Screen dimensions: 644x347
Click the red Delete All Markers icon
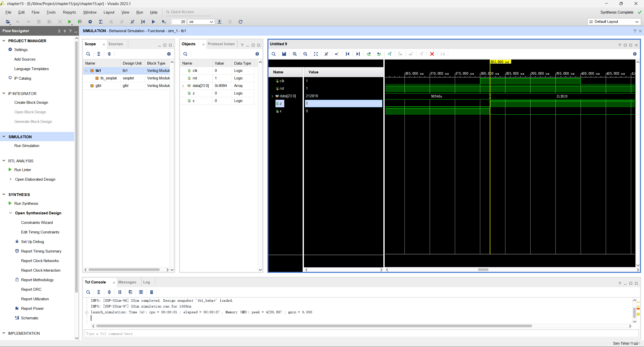(x=432, y=54)
